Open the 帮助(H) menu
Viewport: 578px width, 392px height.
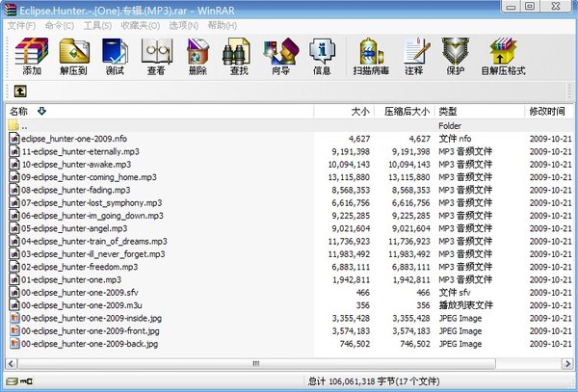point(223,25)
